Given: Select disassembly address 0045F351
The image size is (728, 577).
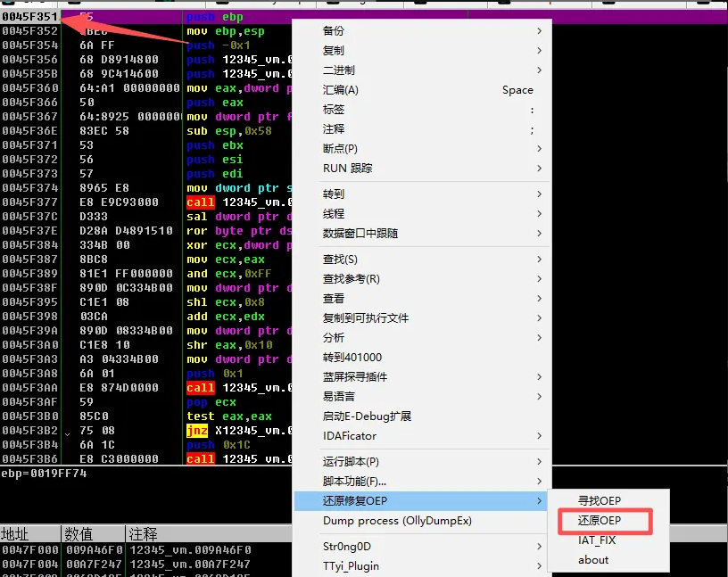Looking at the screenshot, I should tap(30, 17).
